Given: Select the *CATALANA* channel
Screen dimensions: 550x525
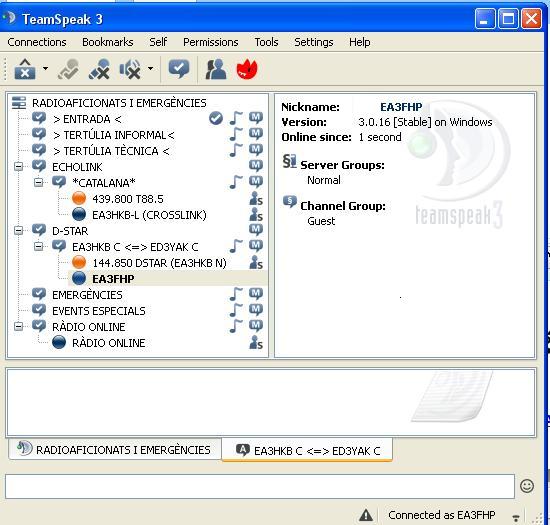Looking at the screenshot, I should click(103, 183).
